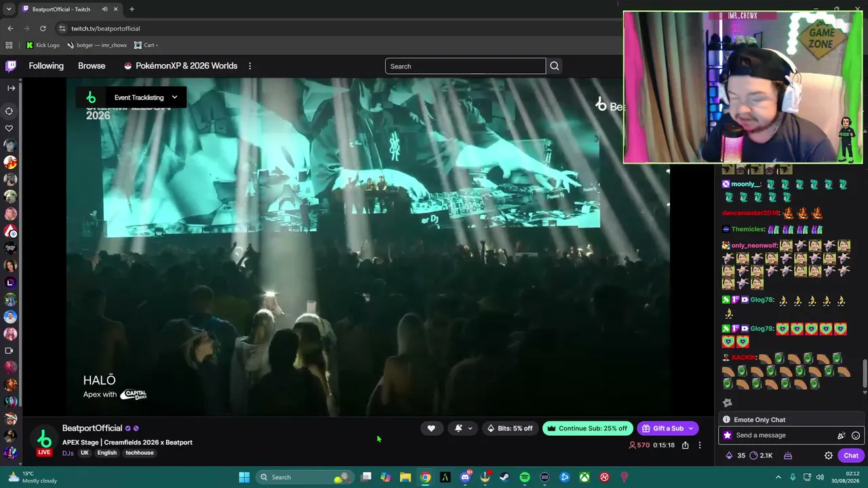
Task: Open the Kick Logo bookmark
Action: [x=43, y=45]
